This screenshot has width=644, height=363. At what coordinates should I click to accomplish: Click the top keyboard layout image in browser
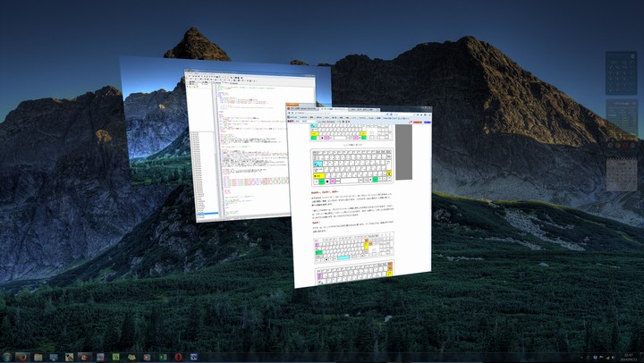(352, 131)
